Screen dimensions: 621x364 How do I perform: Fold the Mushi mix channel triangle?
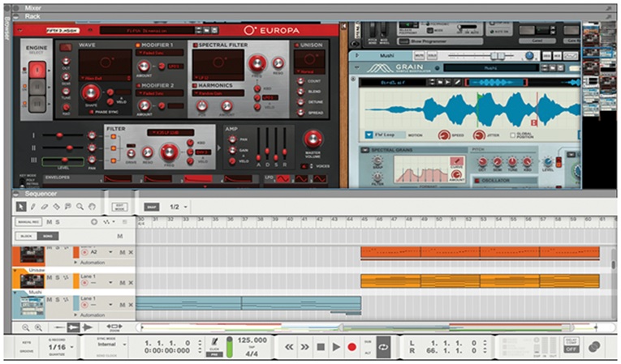pos(357,55)
